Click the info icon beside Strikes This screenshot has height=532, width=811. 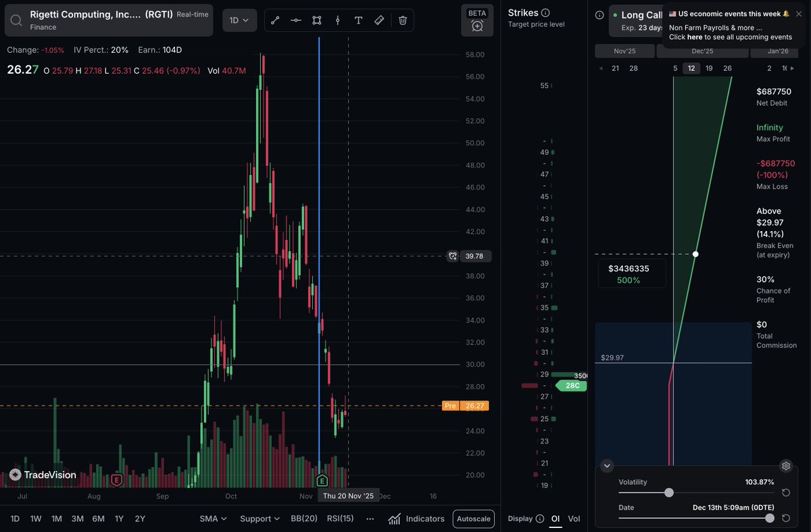(x=545, y=13)
